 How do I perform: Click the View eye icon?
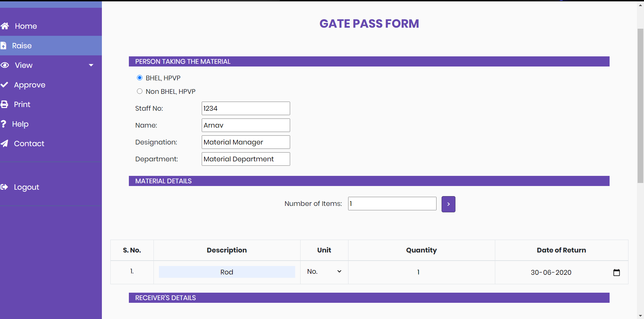coord(5,65)
